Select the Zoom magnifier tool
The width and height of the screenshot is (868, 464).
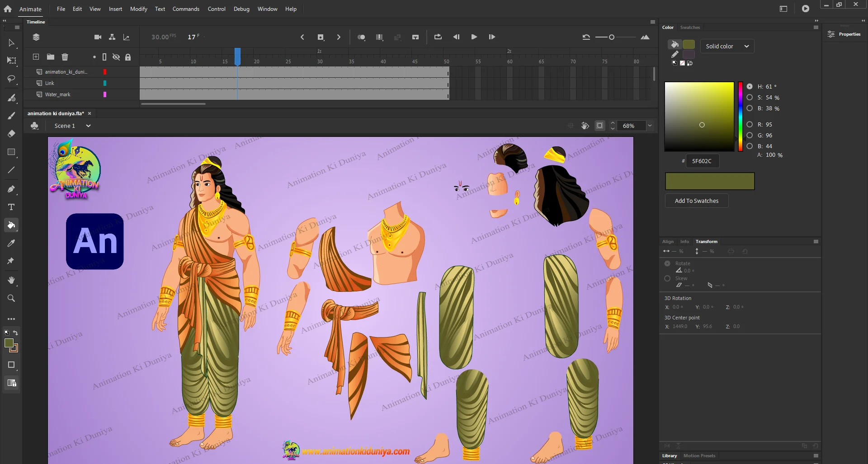11,298
